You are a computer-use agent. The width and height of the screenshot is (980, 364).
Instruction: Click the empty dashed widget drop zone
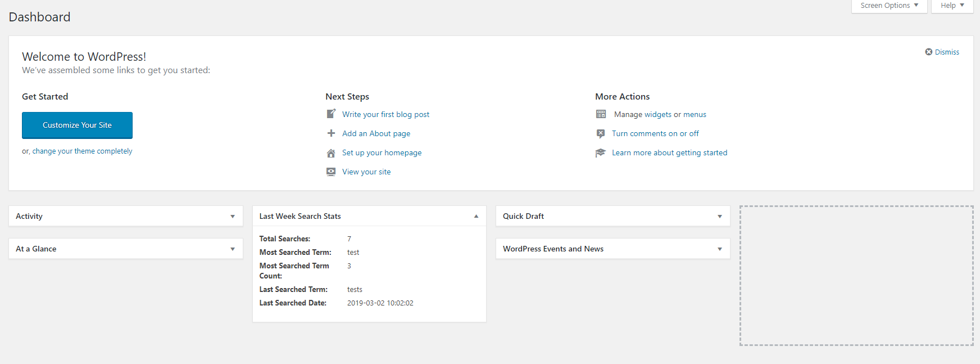click(x=856, y=276)
